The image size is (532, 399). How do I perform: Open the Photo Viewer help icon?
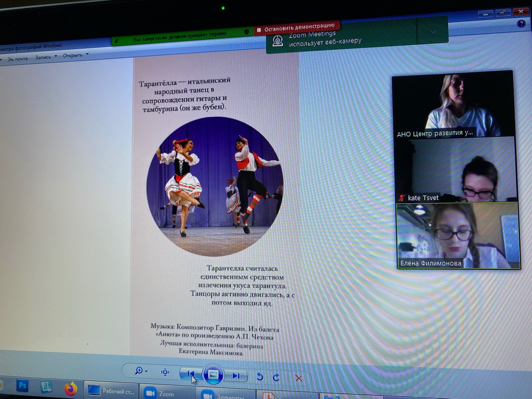tap(521, 24)
